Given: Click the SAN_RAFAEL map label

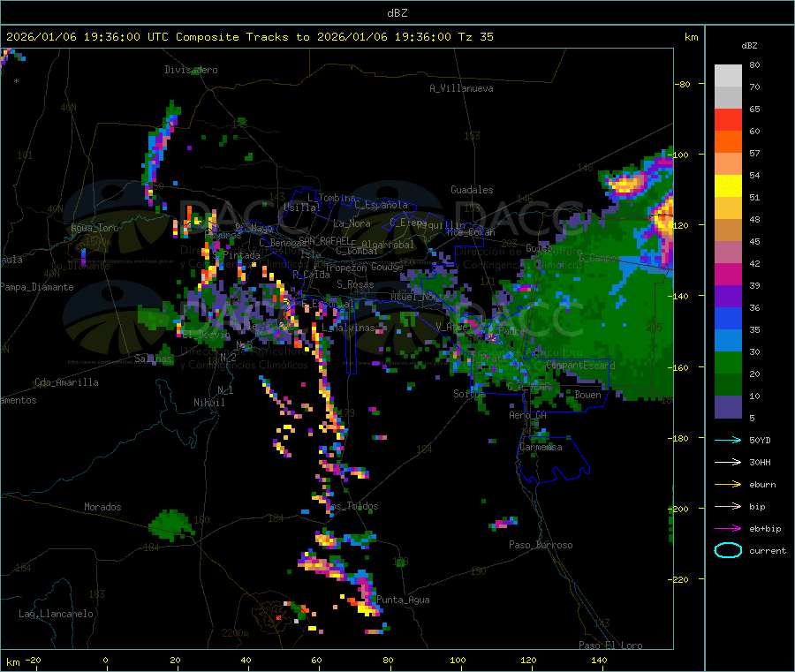Looking at the screenshot, I should coord(324,240).
